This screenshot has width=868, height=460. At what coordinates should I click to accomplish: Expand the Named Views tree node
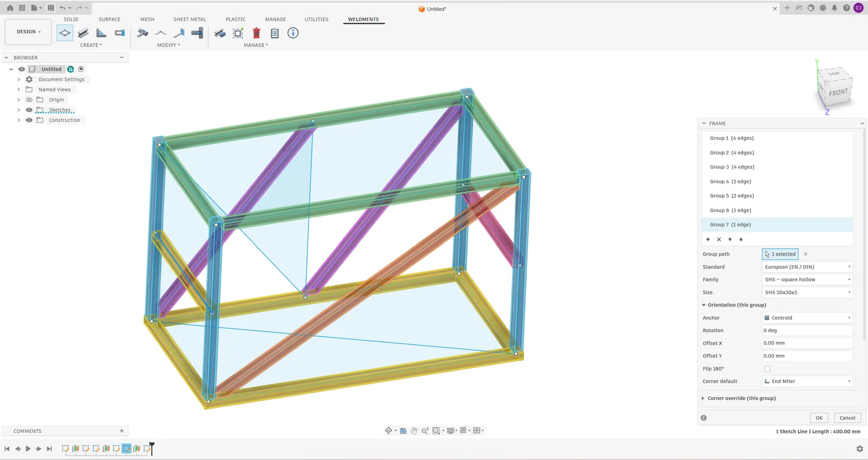(18, 90)
